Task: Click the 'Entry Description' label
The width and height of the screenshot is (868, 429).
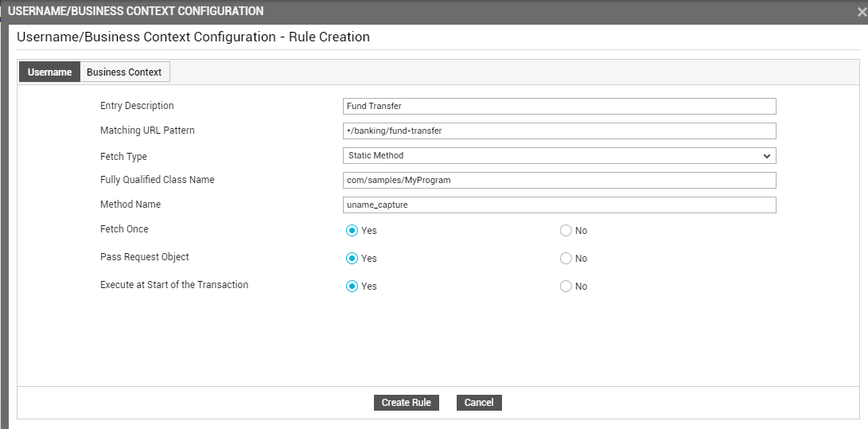Action: [137, 106]
